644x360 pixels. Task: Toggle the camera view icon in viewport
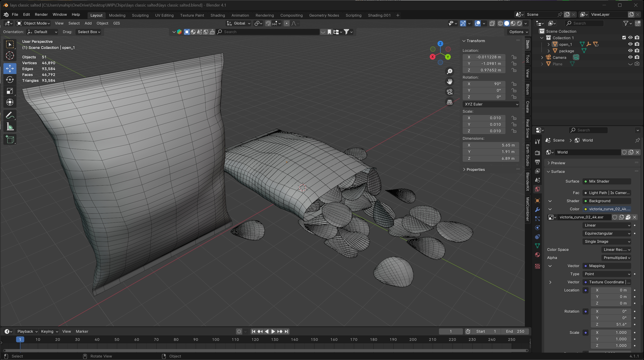coord(450,92)
